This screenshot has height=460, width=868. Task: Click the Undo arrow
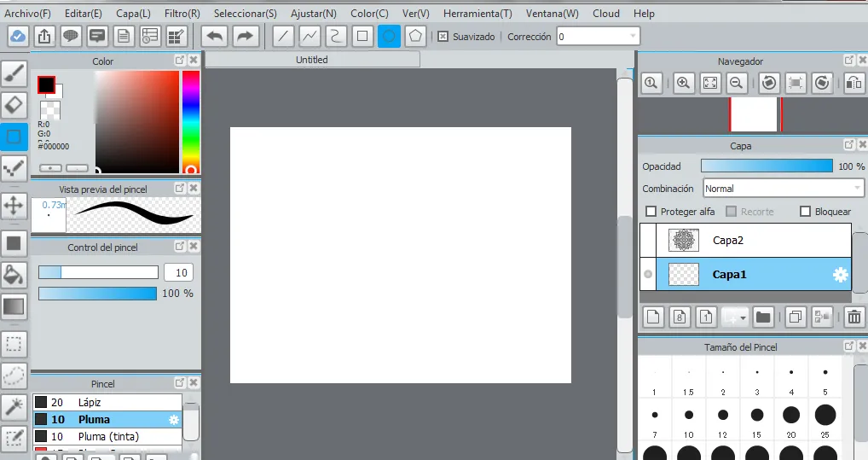pos(215,37)
